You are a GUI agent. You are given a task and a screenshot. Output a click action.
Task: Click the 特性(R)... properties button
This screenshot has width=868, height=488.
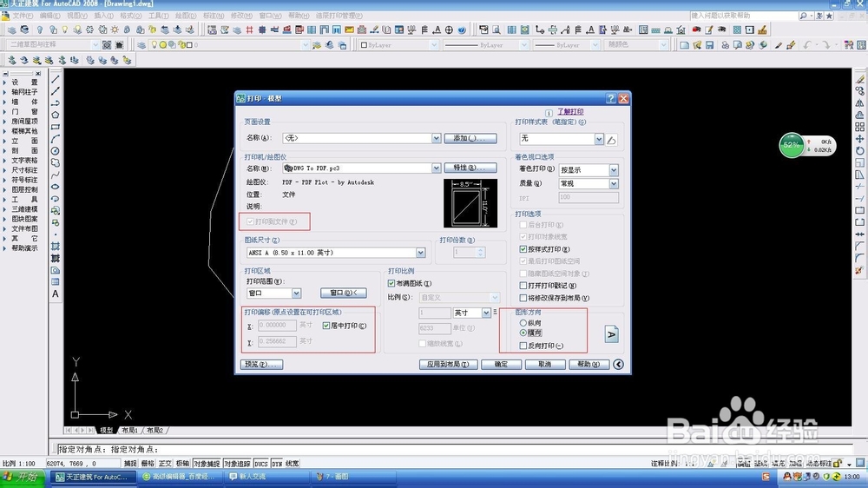point(470,168)
